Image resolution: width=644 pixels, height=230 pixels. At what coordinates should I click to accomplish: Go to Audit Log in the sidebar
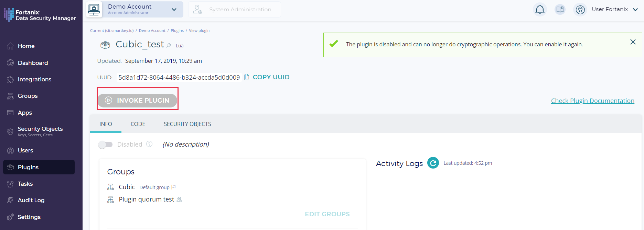tap(31, 200)
